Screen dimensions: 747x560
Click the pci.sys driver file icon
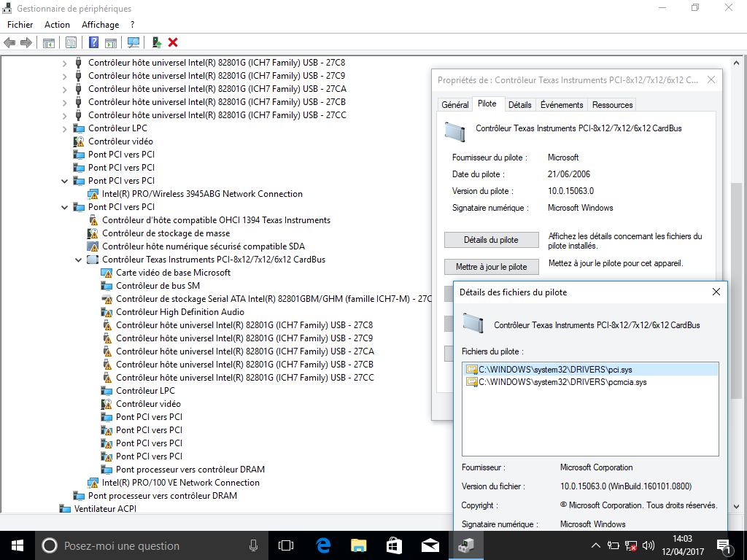pyautogui.click(x=472, y=370)
